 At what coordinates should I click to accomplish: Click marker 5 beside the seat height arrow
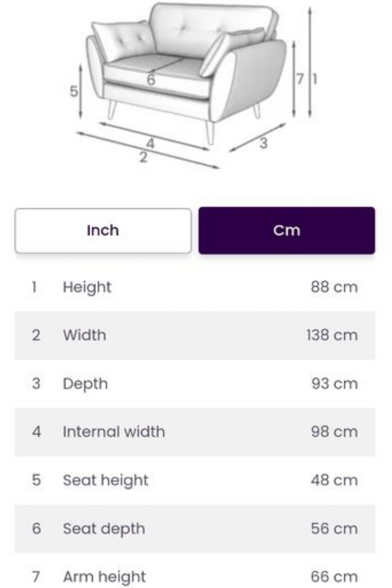pos(74,91)
